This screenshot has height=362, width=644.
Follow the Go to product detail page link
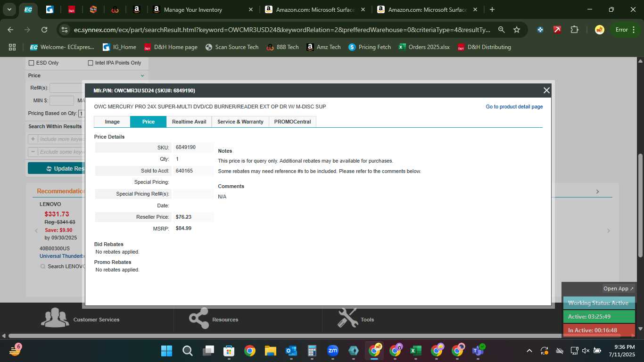[514, 107]
